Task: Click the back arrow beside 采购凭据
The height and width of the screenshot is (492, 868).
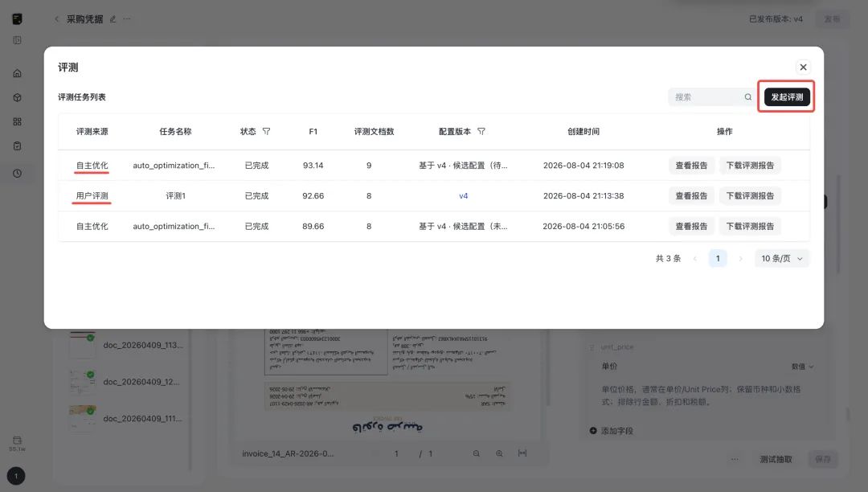Action: [56, 18]
